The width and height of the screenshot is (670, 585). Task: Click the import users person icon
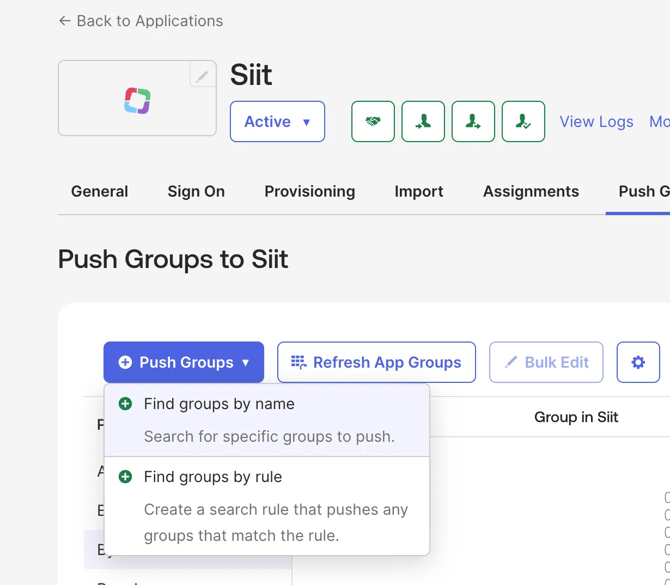tap(423, 122)
